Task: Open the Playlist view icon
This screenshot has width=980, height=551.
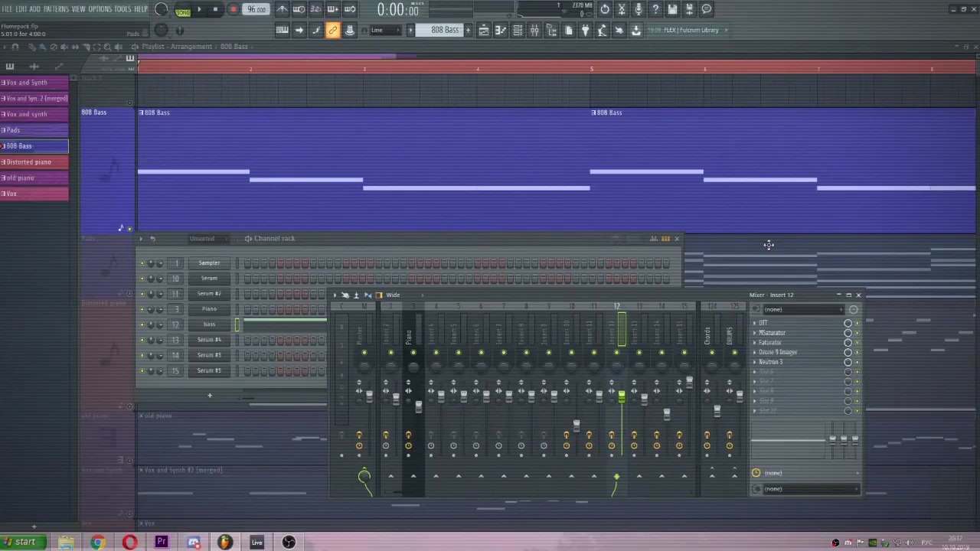Action: point(484,30)
